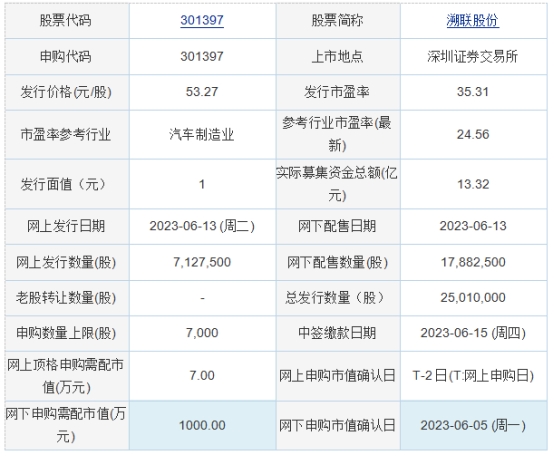Image resolution: width=554 pixels, height=456 pixels.
Task: Open the stock code link 301397
Action: (x=202, y=20)
